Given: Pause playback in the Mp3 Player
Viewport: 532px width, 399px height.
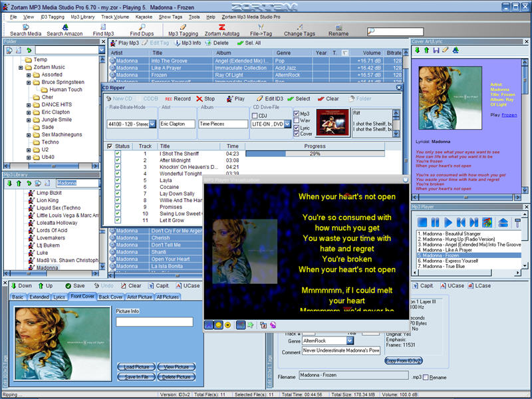Looking at the screenshot, I should 434,222.
